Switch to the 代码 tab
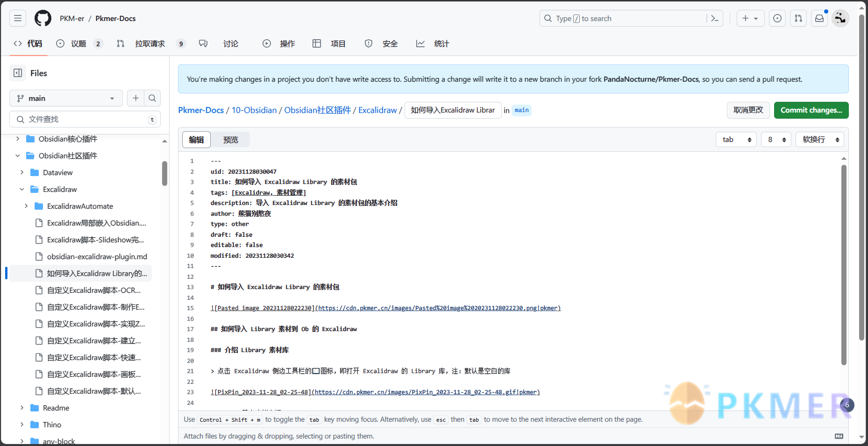The image size is (868, 446). (28, 43)
